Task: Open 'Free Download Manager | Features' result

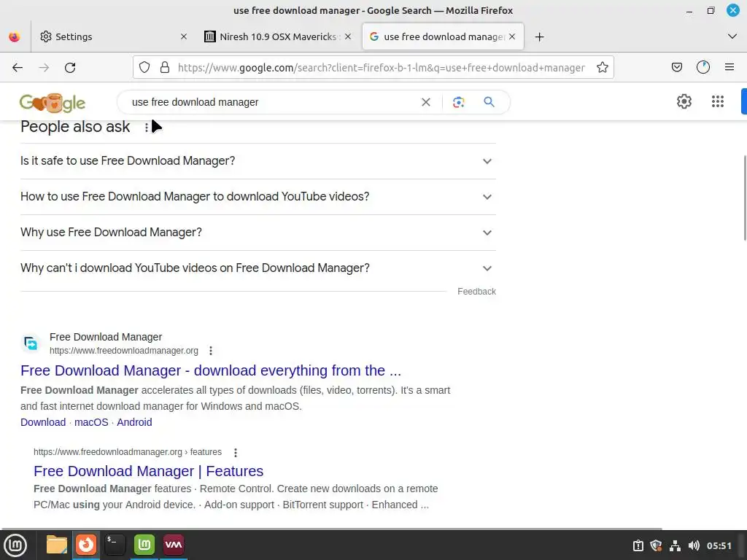Action: coord(148,472)
